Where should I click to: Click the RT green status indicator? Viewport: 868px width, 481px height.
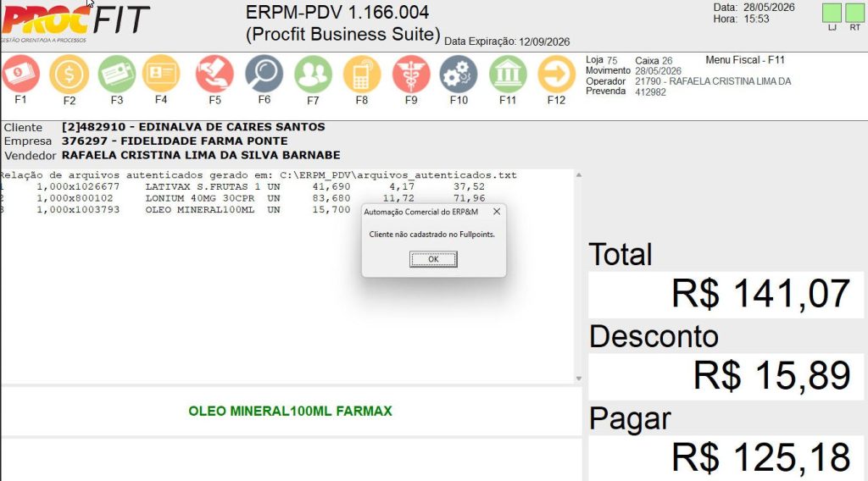coord(854,13)
